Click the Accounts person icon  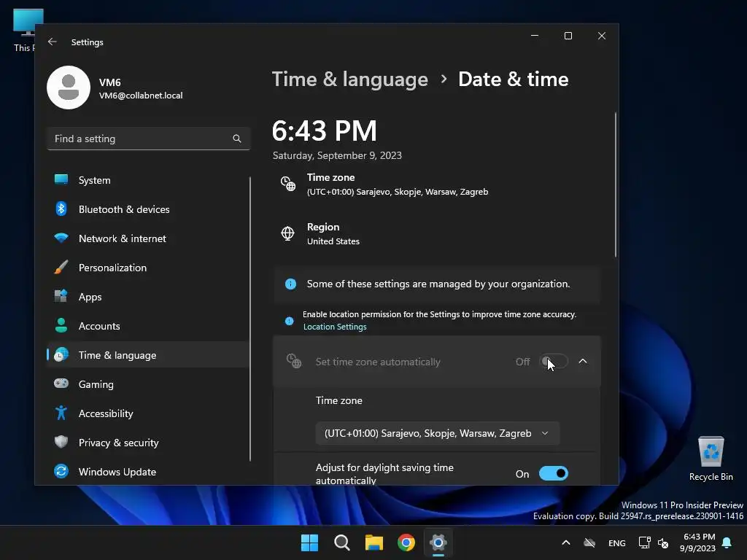tap(61, 326)
